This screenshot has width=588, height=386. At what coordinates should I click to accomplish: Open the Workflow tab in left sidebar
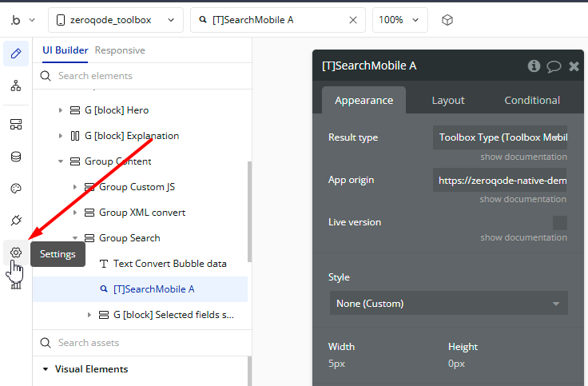click(16, 86)
